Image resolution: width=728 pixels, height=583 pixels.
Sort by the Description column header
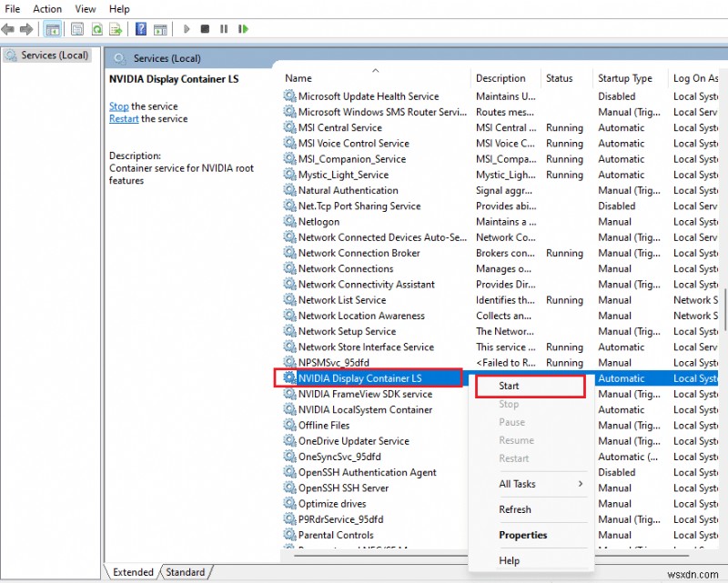tap(505, 78)
